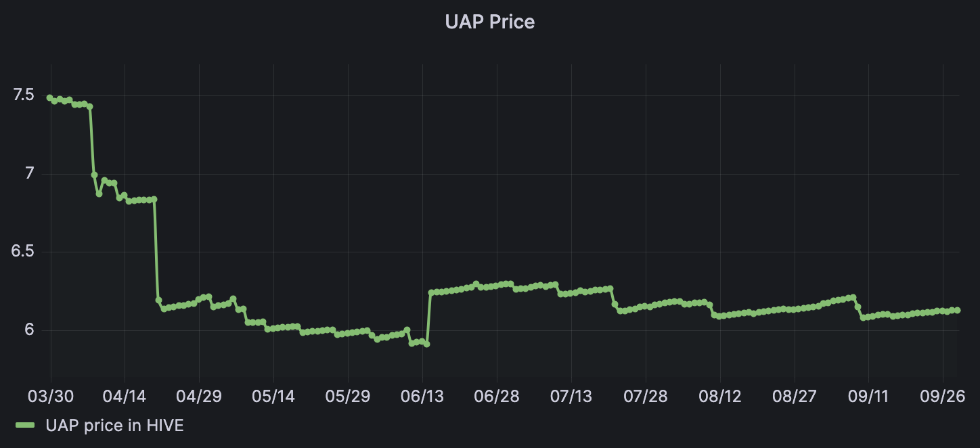The image size is (980, 448).
Task: Select the 06/28 x-axis date label
Action: point(497,395)
